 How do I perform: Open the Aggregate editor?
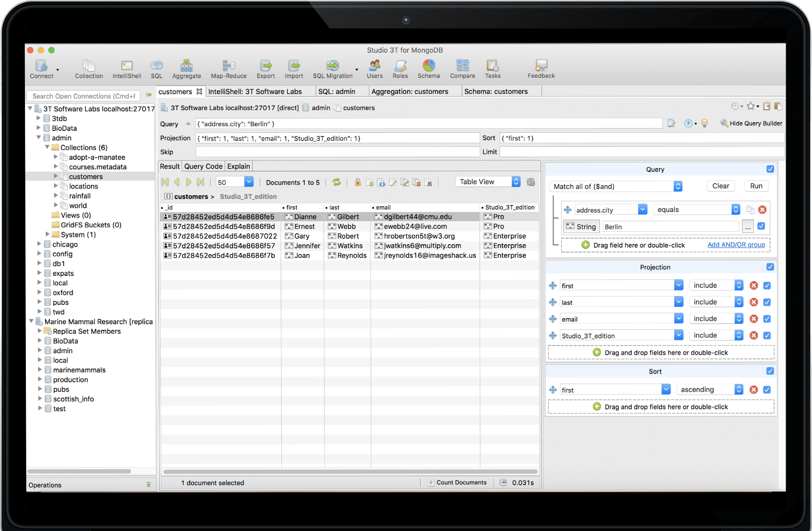187,68
